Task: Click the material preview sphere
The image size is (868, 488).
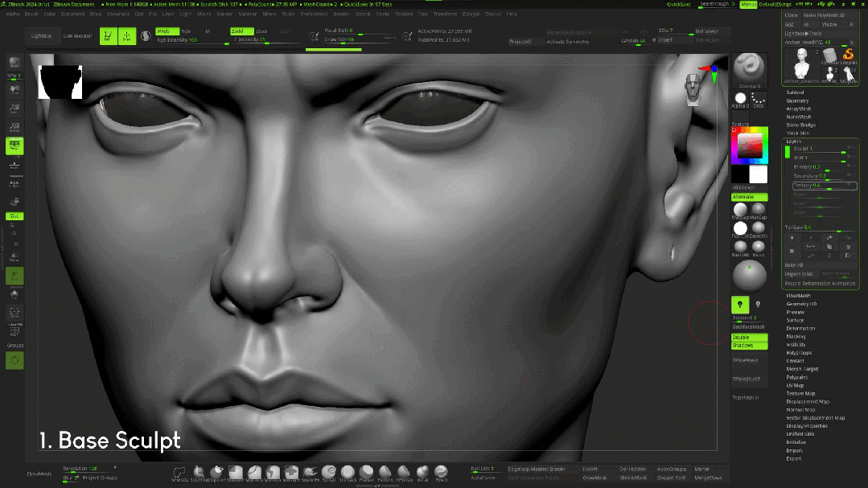Action: (x=750, y=276)
